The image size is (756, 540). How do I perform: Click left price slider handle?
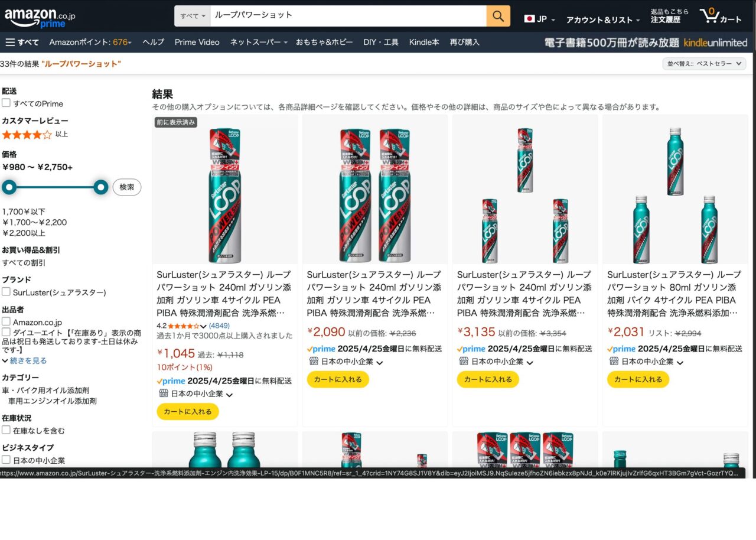click(x=9, y=187)
